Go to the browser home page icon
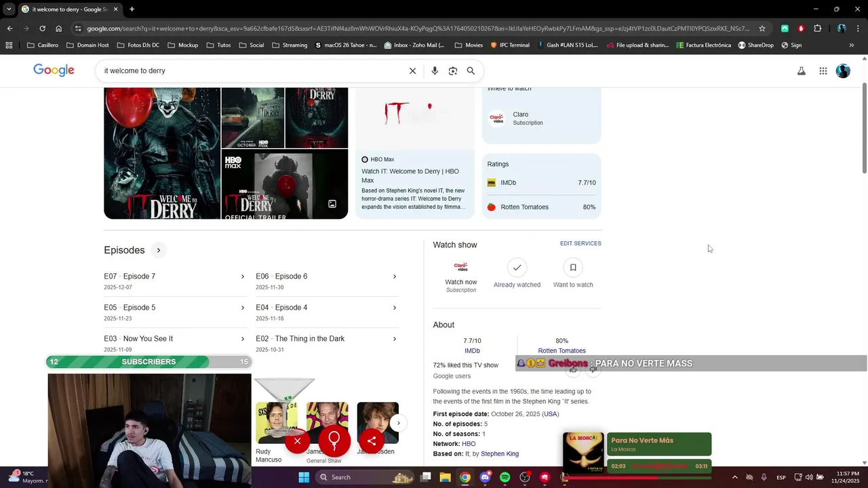The width and height of the screenshot is (868, 488). [x=59, y=28]
